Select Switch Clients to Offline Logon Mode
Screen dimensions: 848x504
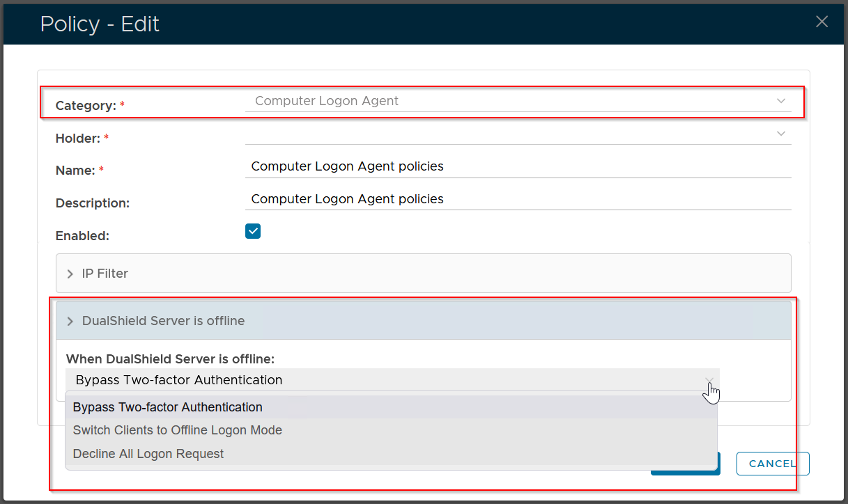tap(178, 430)
